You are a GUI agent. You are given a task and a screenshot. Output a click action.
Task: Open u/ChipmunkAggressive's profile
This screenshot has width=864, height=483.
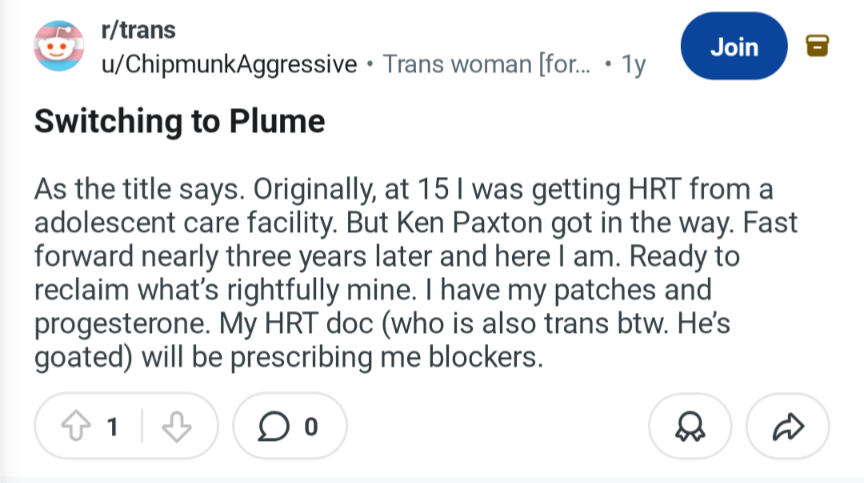(x=229, y=64)
